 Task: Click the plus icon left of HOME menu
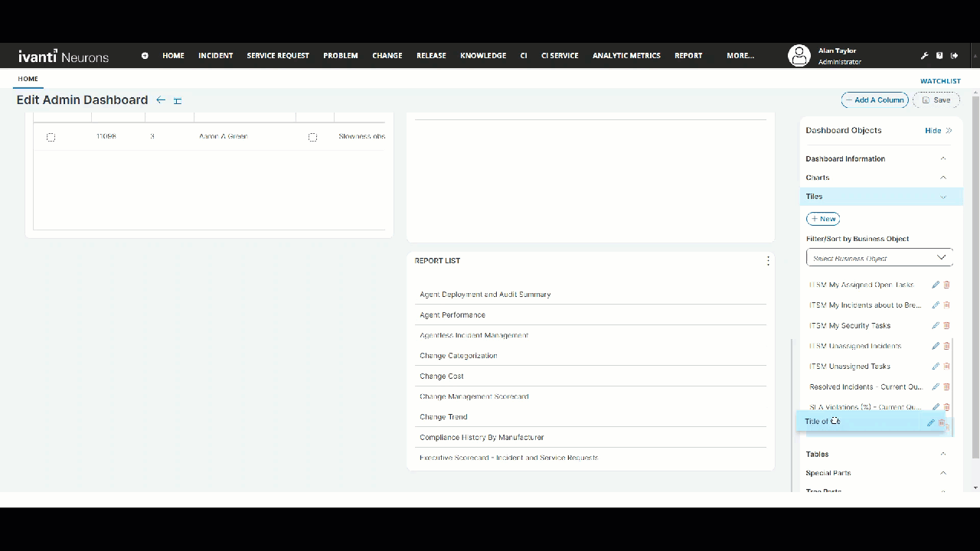tap(145, 56)
